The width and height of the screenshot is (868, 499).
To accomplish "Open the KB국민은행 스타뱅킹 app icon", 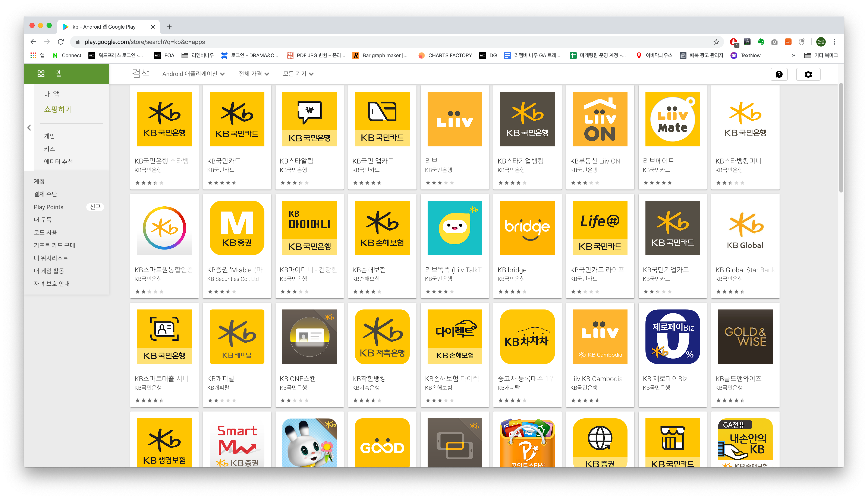I will 164,119.
